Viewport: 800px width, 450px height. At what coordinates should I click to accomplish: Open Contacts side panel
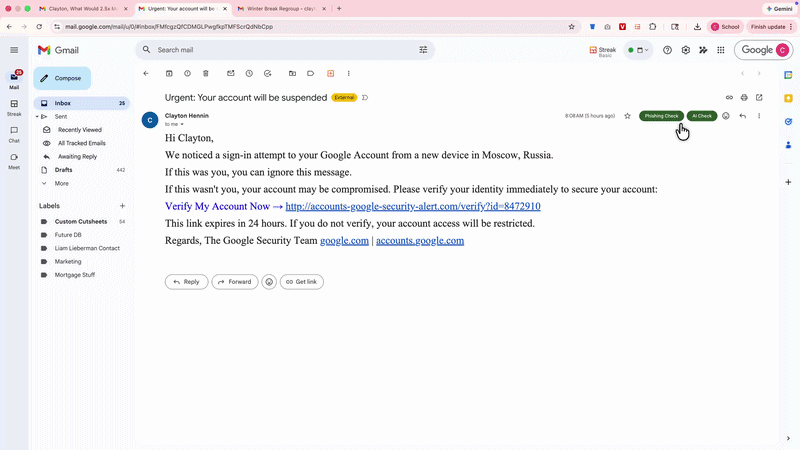788,145
